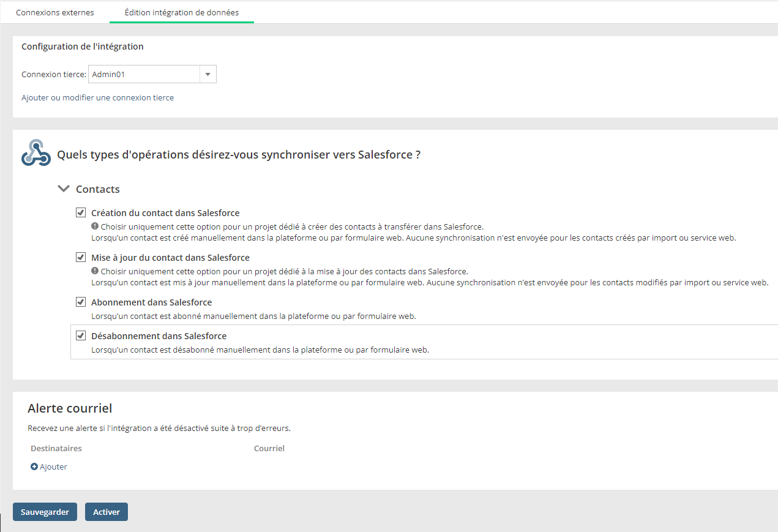
Task: Toggle Création du contact dans Salesforce checkbox
Action: coord(80,212)
